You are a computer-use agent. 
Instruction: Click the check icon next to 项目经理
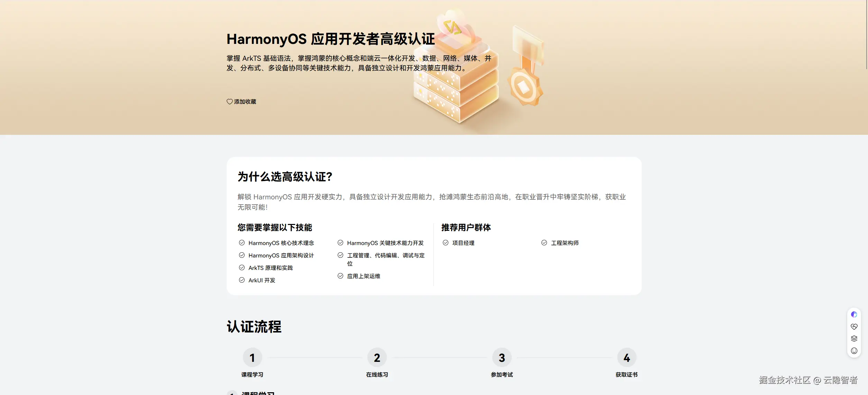click(x=446, y=243)
